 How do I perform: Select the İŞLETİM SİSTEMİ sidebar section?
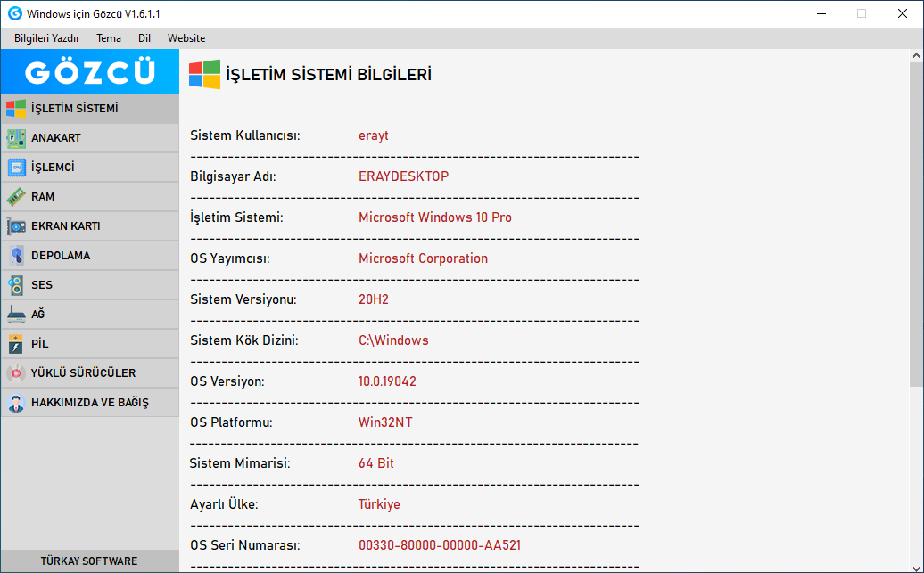(x=89, y=109)
